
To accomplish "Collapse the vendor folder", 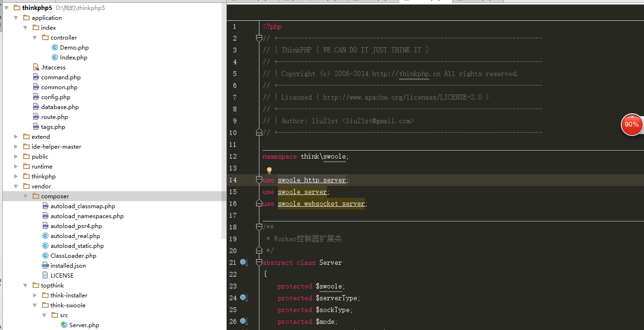I will pyautogui.click(x=17, y=186).
